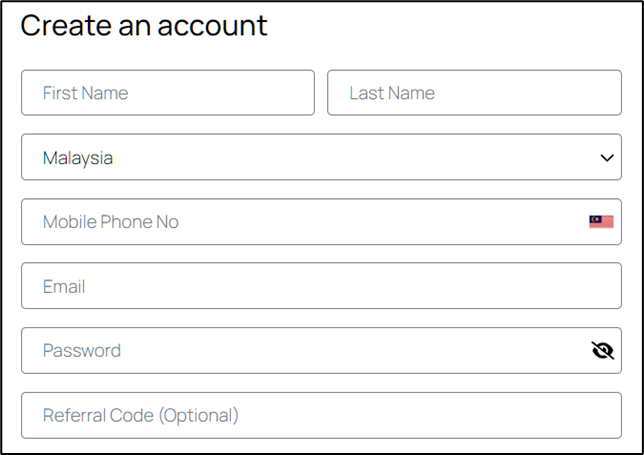Expand the country dropdown chevron arrow
The height and width of the screenshot is (455, 644).
606,158
